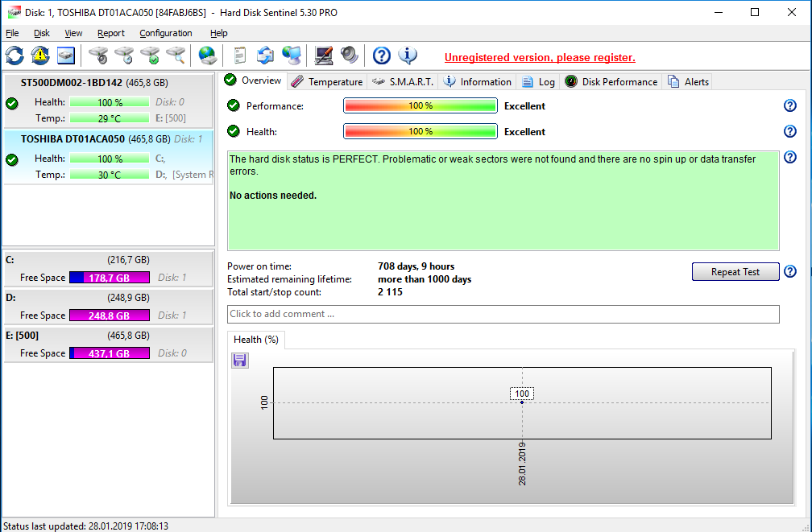Open help with the blue question mark toolbar icon

[x=382, y=56]
